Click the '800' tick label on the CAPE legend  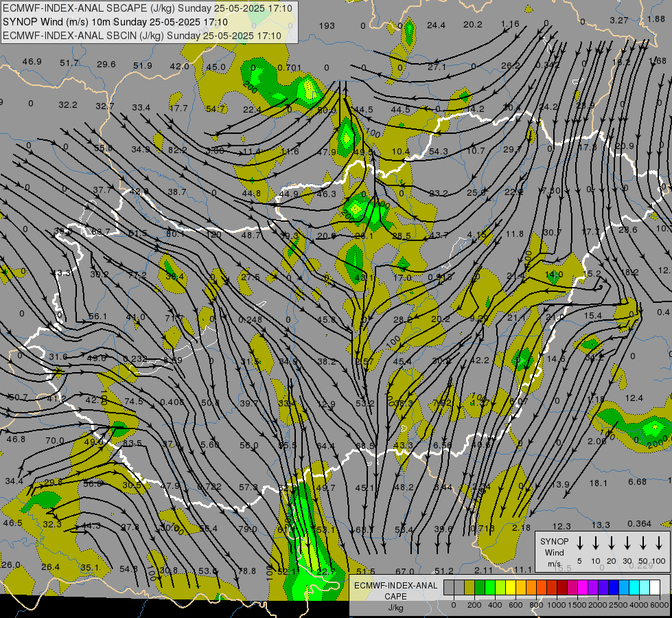click(536, 605)
